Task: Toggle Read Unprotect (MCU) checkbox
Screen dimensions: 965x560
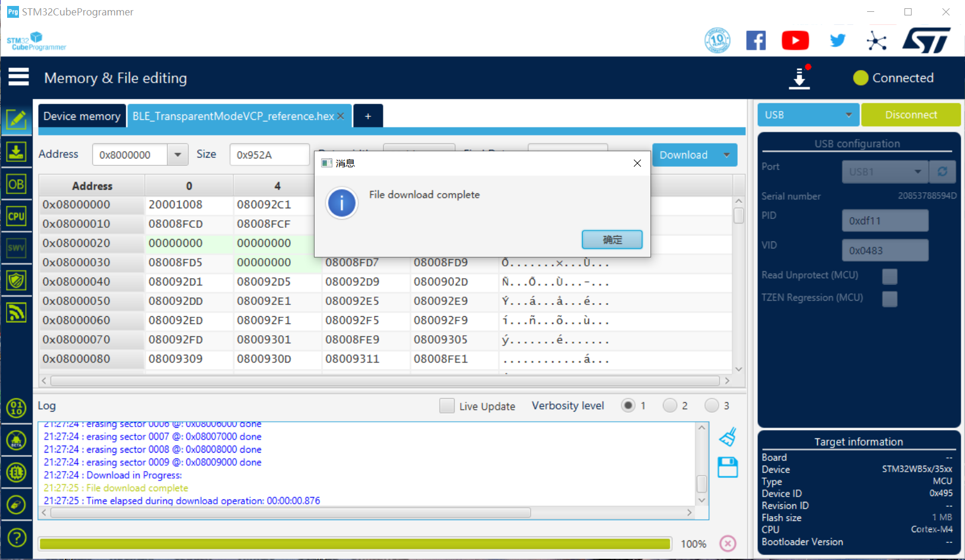Action: pyautogui.click(x=890, y=276)
